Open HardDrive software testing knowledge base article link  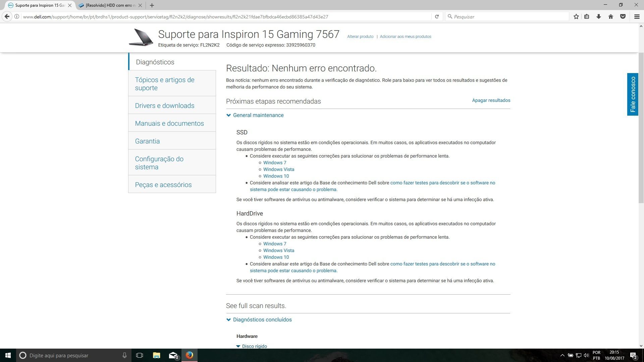tap(372, 267)
